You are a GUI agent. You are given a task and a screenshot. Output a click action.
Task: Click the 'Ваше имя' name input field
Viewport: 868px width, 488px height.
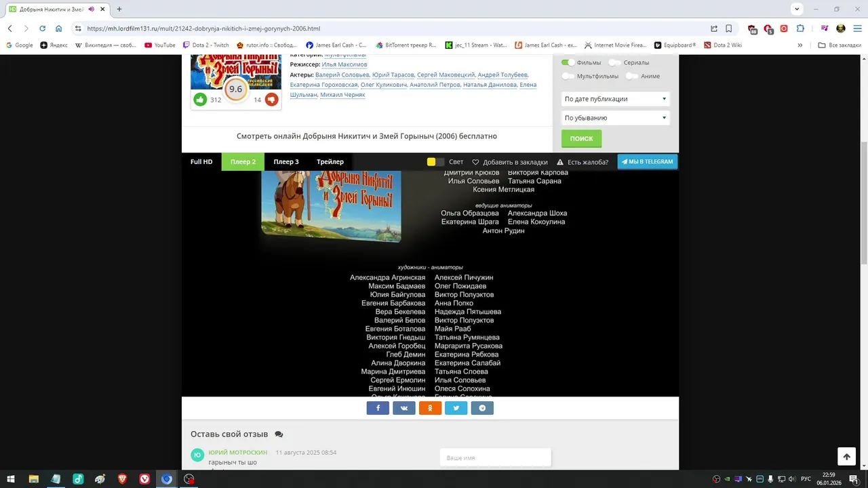pyautogui.click(x=496, y=458)
